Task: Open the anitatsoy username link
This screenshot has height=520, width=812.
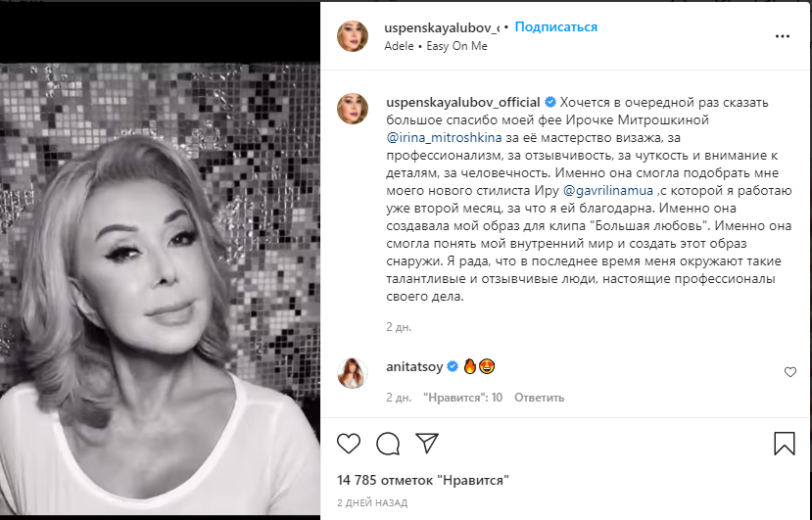Action: (x=414, y=366)
